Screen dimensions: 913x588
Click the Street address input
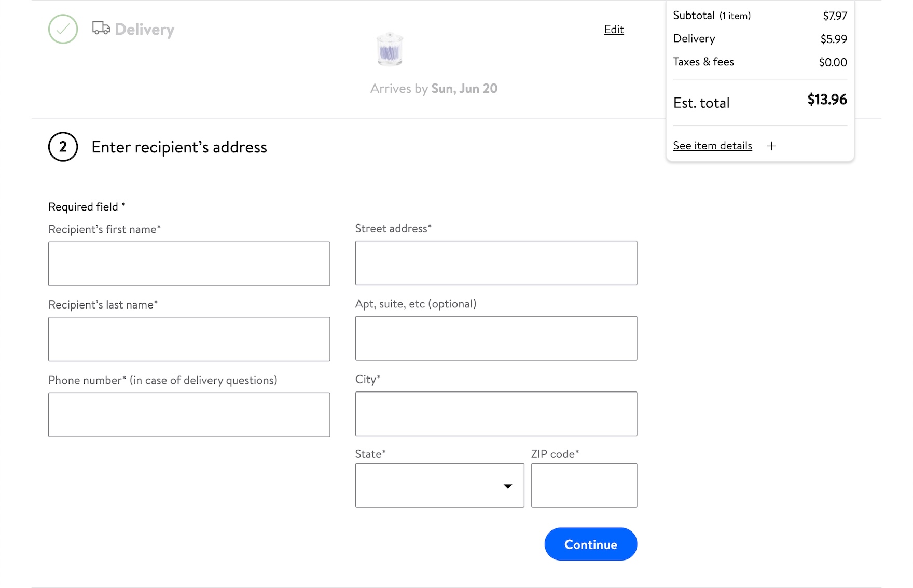coord(496,263)
